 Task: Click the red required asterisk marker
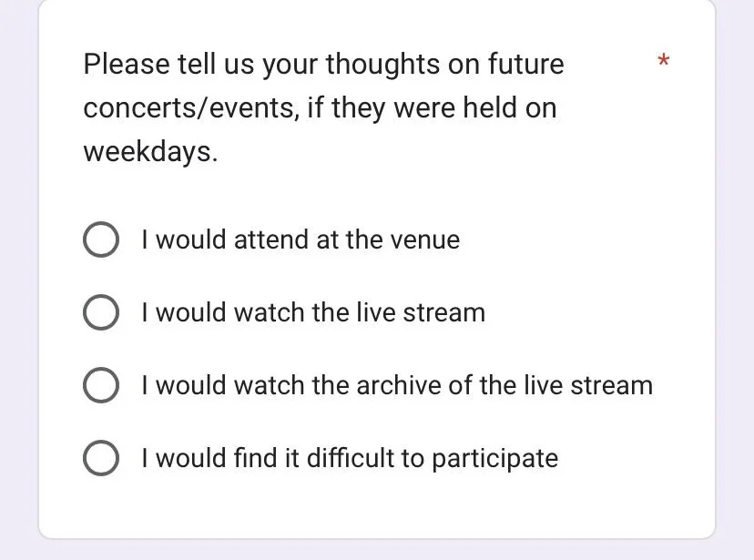click(664, 61)
